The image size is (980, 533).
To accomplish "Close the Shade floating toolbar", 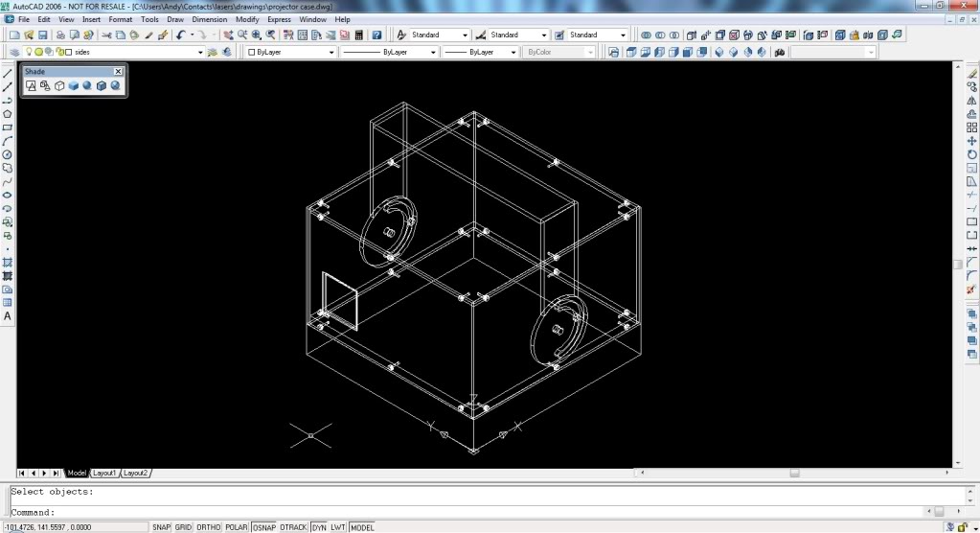I will tap(118, 72).
